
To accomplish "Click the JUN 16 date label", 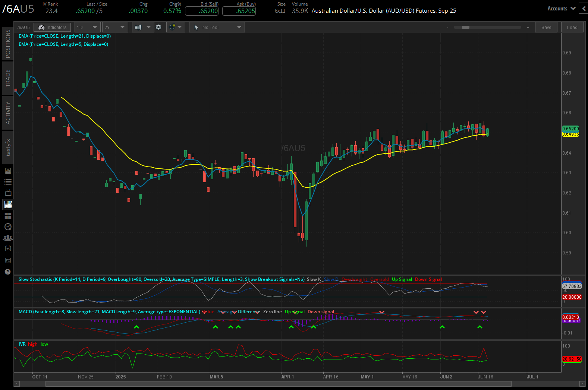I will coord(485,377).
